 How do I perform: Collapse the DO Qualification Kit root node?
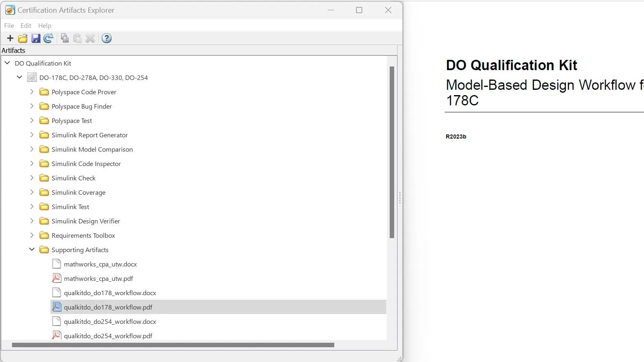(7, 63)
